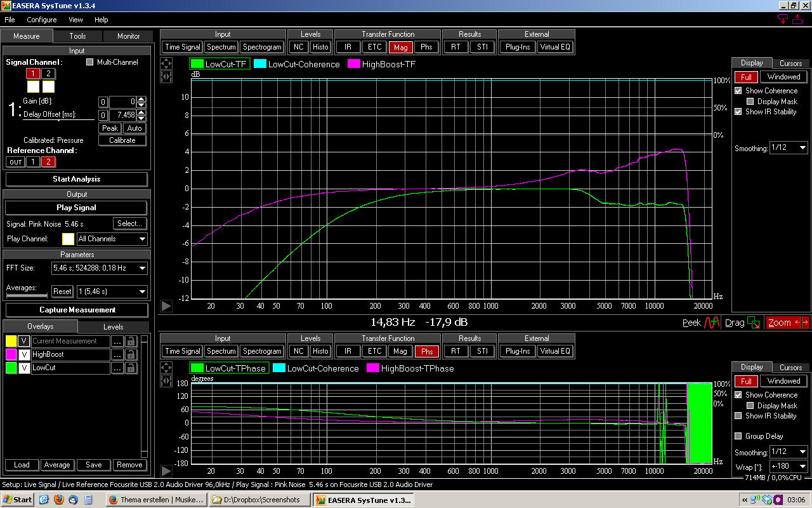Show Phs view in upper Transfer Function group

[426, 47]
